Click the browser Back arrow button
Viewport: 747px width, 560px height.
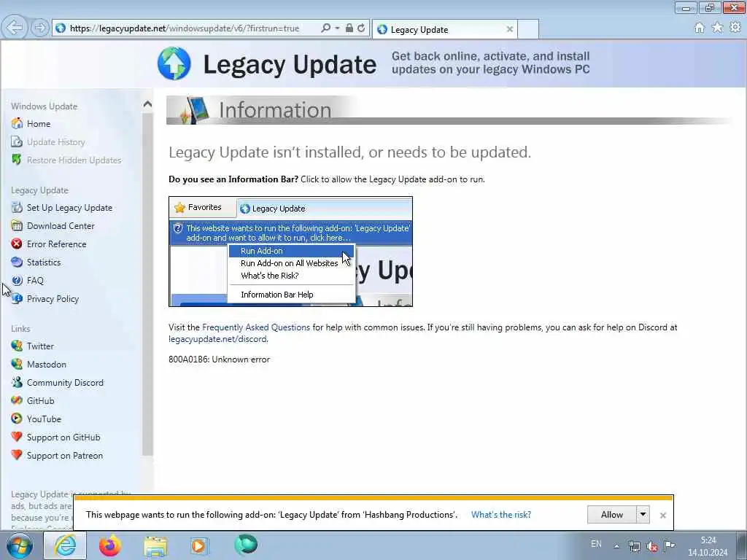tap(15, 28)
